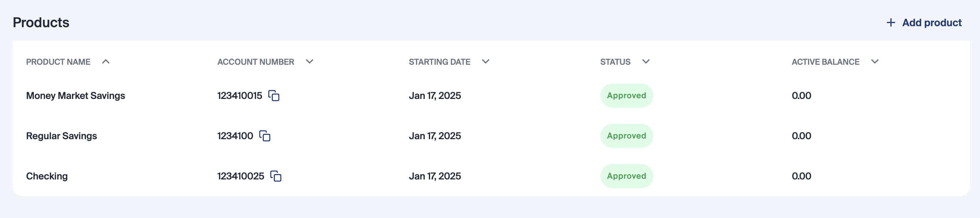Image resolution: width=980 pixels, height=218 pixels.
Task: Click the plus icon beside Add product
Action: tap(891, 23)
